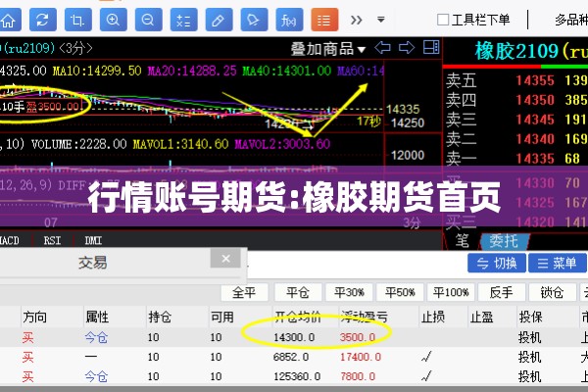The height and width of the screenshot is (392, 588).
Task: Switch to the RSI indicator tab
Action: pos(52,240)
